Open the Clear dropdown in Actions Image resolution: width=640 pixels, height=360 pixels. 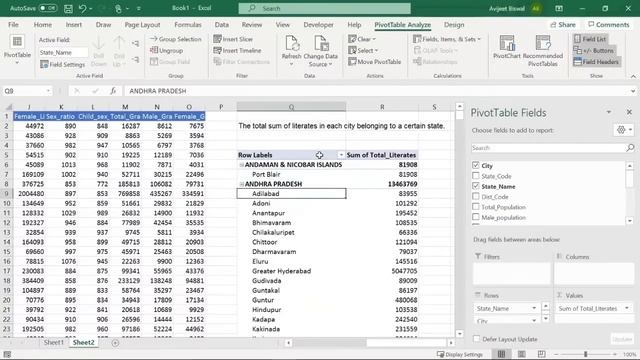[362, 39]
